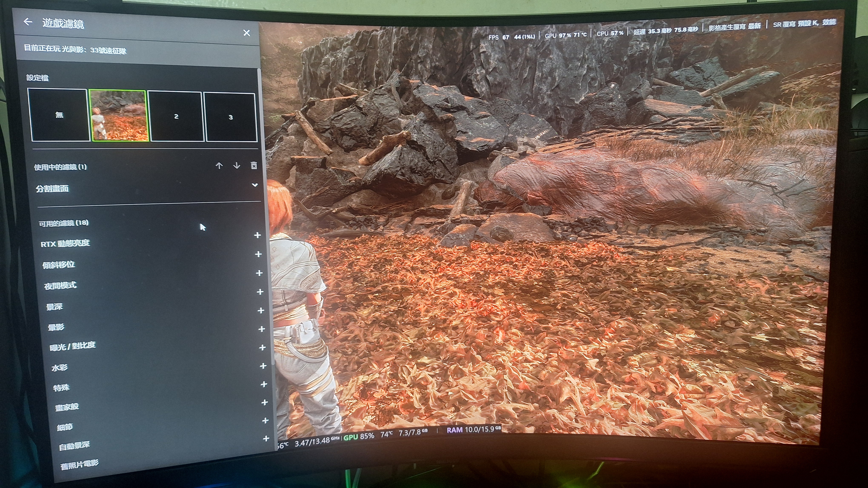Add the 特殊 filter with its plus
The width and height of the screenshot is (868, 488).
tap(263, 366)
